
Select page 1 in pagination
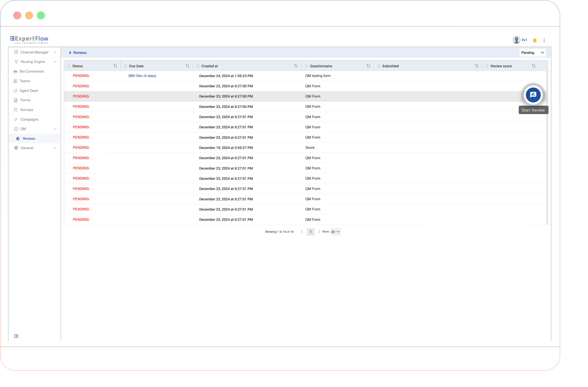(x=311, y=232)
